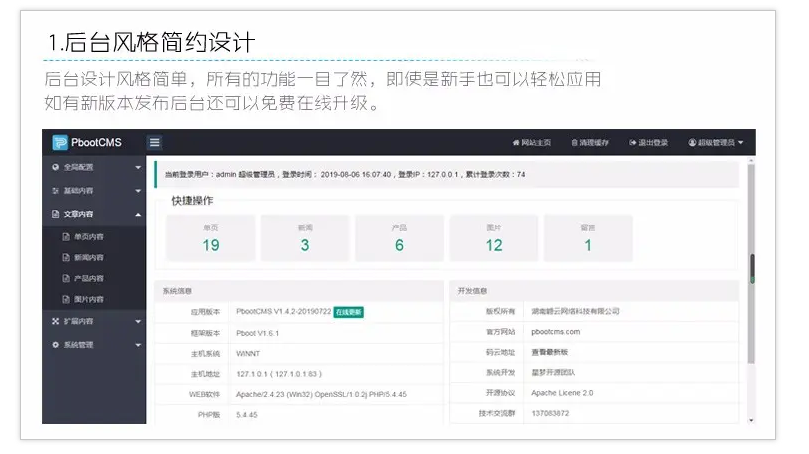809x454 pixels.
Task: Click the PbootCMS logo icon
Action: pyautogui.click(x=60, y=142)
